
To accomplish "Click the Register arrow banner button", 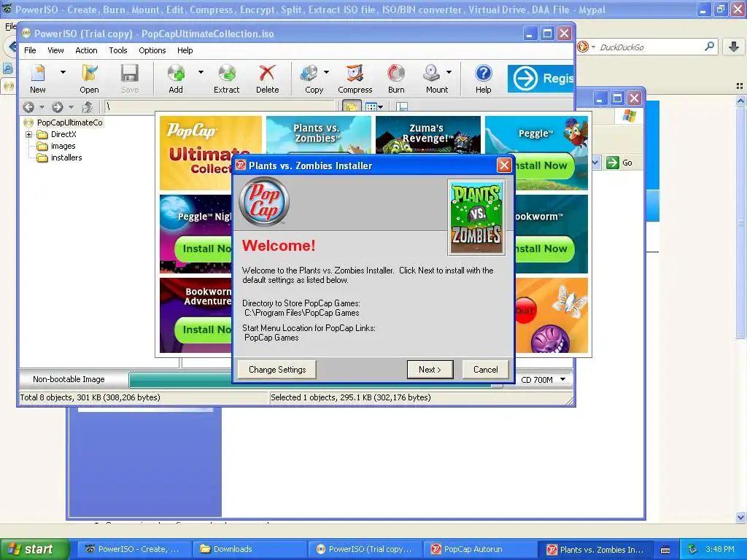I will [x=541, y=79].
